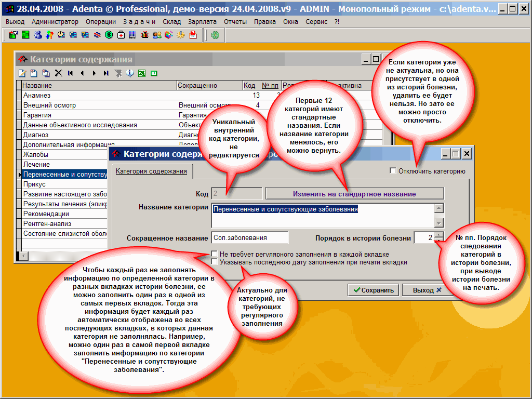Click the green flower icon in toolbar

tap(215, 35)
